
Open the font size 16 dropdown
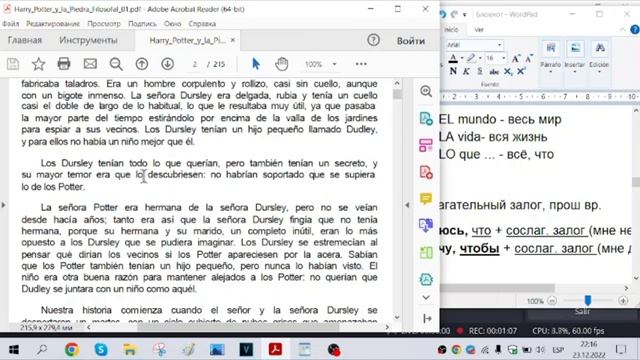point(503,58)
